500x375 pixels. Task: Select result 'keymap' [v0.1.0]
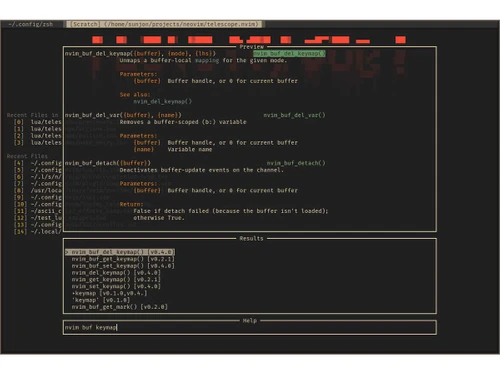[x=101, y=300]
